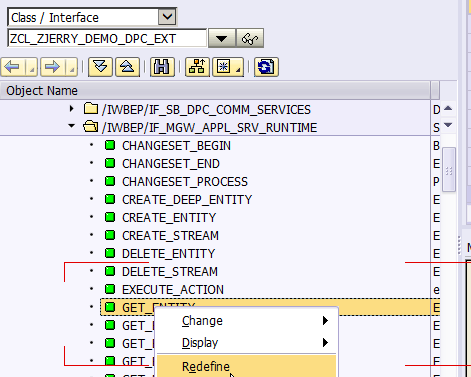Click the expand all nodes icon

(x=100, y=67)
